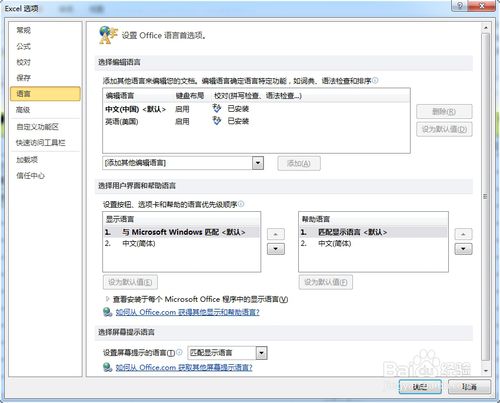Screen dimensions: 500x403
Task: Move help language down with arrow
Action: pyautogui.click(x=463, y=249)
